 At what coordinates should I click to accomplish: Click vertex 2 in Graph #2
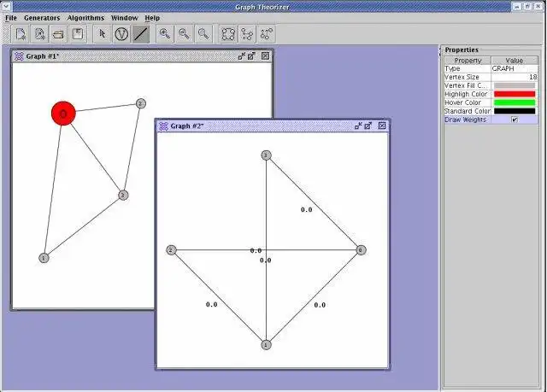click(171, 250)
